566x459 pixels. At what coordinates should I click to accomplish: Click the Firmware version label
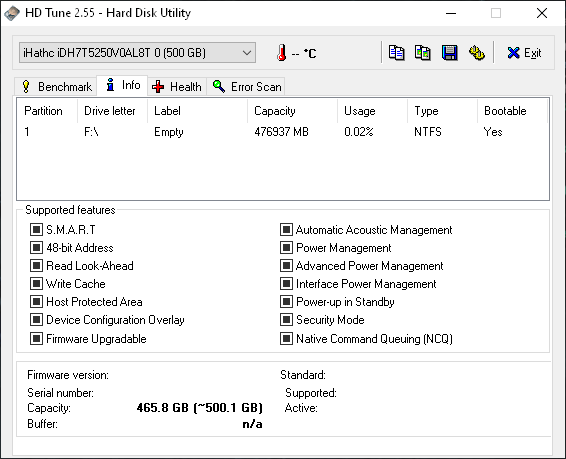click(68, 375)
